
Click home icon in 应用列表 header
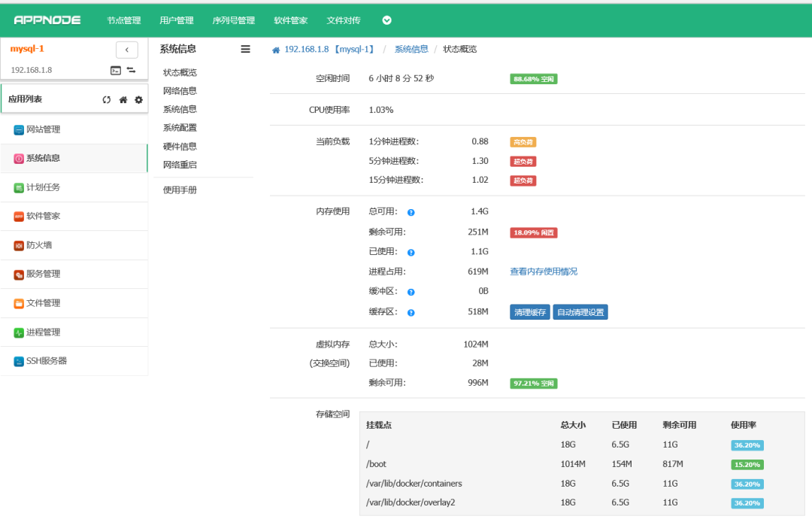(x=123, y=100)
